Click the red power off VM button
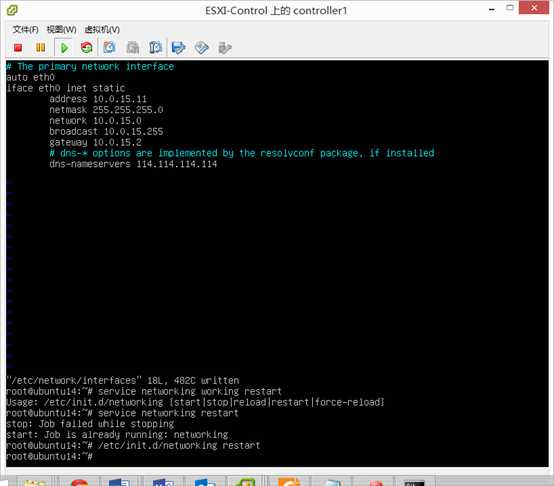 pyautogui.click(x=18, y=48)
